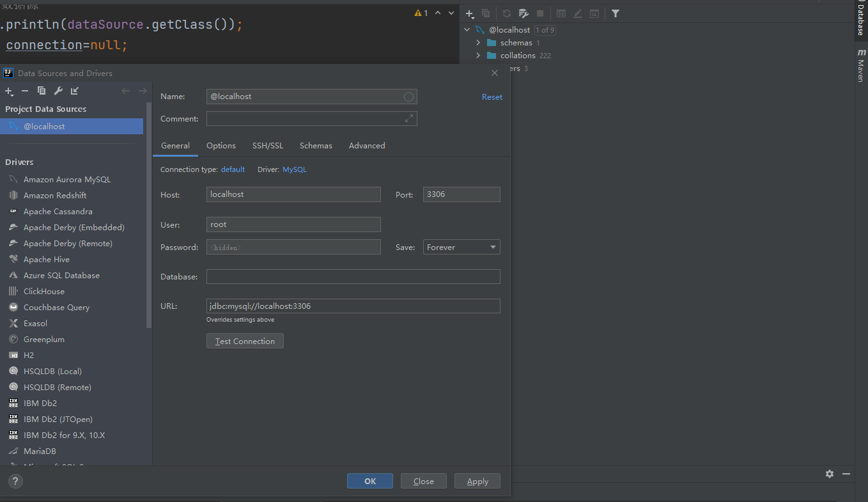Viewport: 868px width, 502px height.
Task: Click the make global arrow icon in the dialog toolbar
Action: tap(75, 91)
